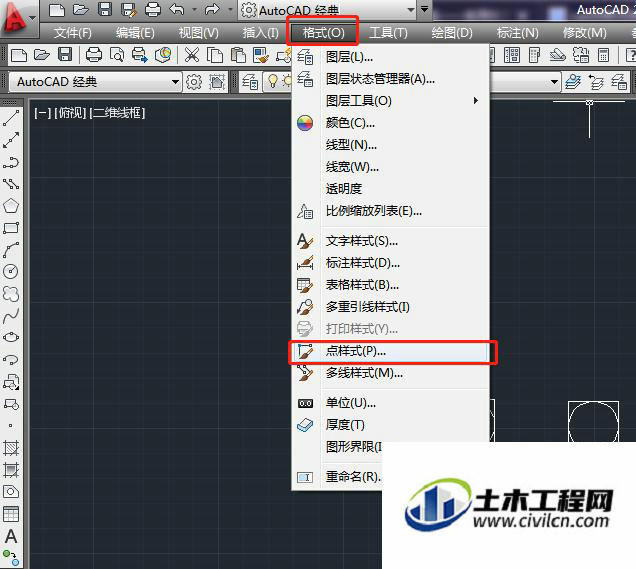Click the Plot Preview icon in standard toolbar
The width and height of the screenshot is (636, 569).
[117, 55]
